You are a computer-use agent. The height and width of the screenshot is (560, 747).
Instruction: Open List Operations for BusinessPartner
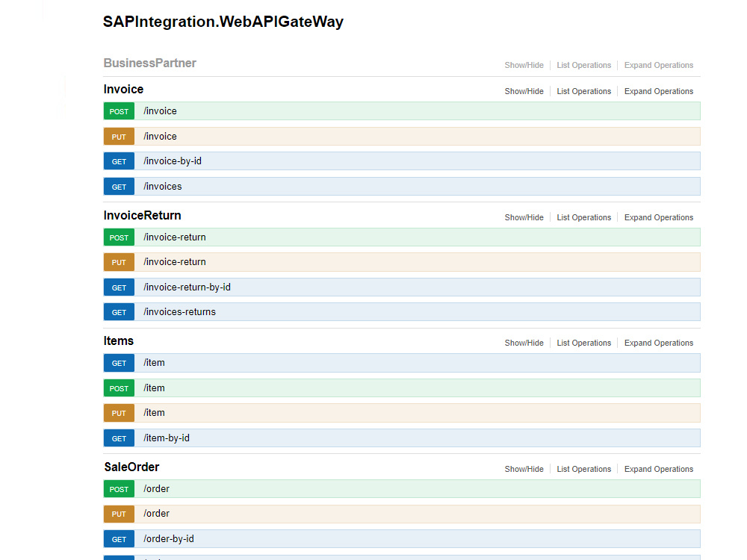(x=583, y=65)
